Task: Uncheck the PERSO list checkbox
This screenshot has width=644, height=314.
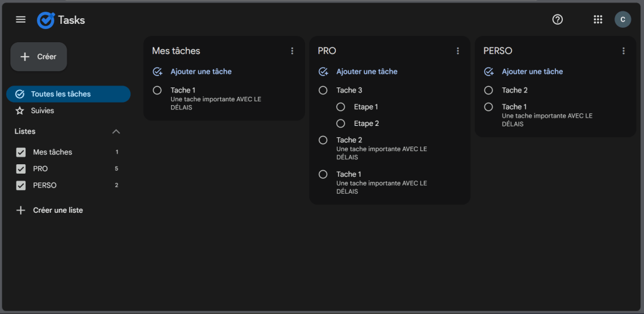Action: 21,186
